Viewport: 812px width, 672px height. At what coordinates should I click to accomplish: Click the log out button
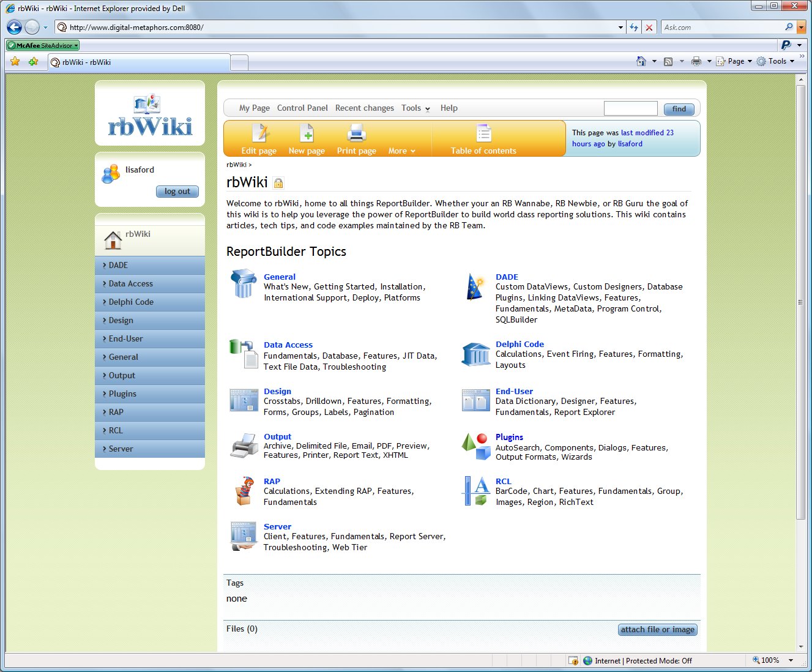click(x=177, y=192)
